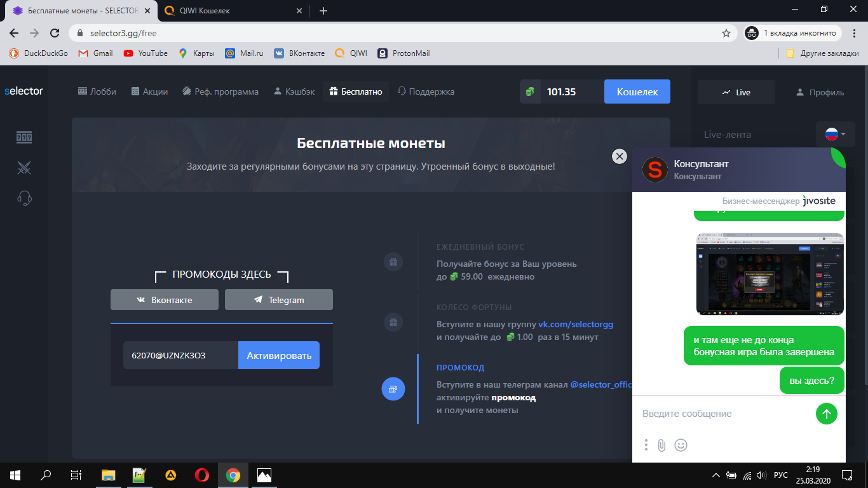This screenshot has width=868, height=488.
Task: Open the Chrome three-dot menu
Action: [x=855, y=33]
